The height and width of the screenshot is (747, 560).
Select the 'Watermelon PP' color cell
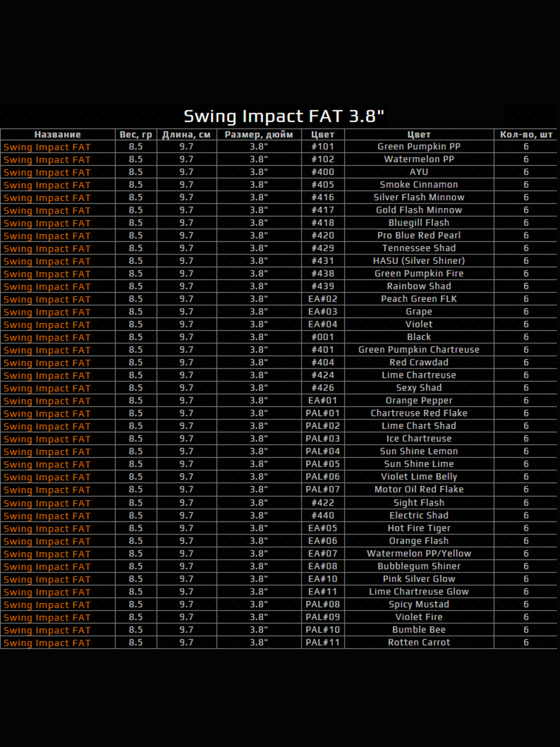(419, 159)
